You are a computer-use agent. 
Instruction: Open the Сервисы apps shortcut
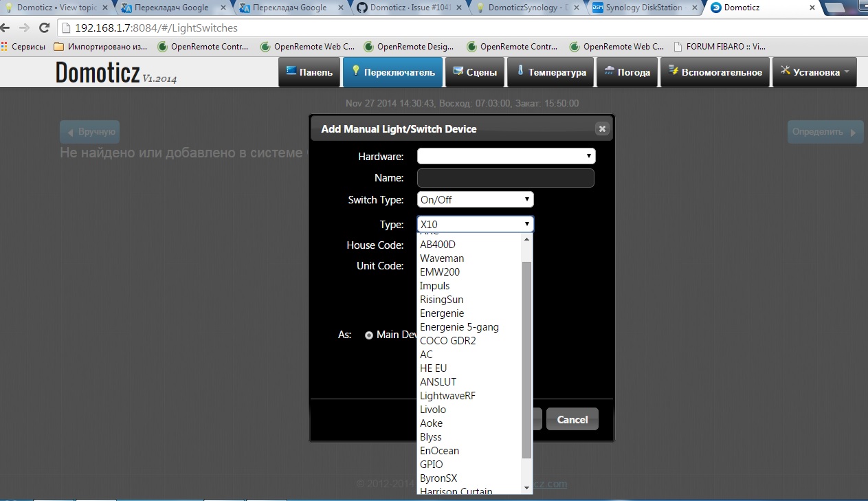click(23, 47)
